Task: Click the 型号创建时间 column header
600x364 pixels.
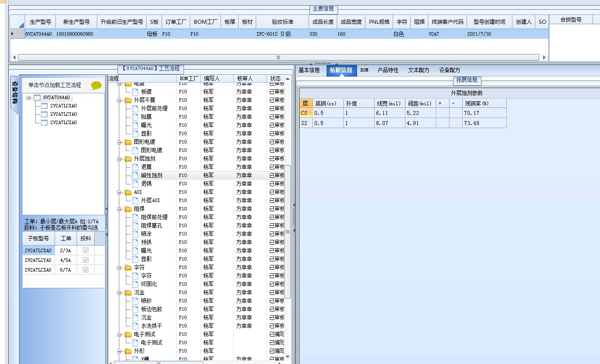Action: [x=489, y=22]
